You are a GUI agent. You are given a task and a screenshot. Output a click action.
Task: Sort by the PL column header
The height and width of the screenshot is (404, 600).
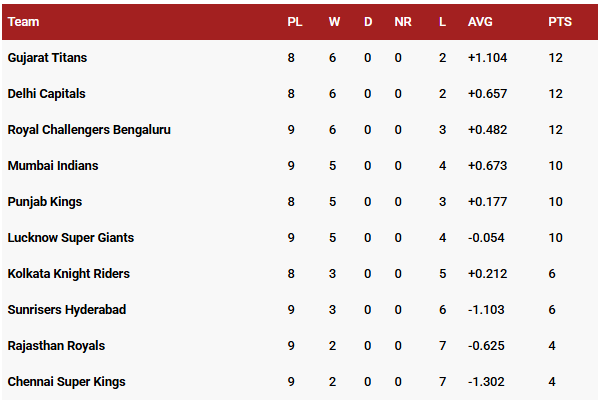[295, 21]
